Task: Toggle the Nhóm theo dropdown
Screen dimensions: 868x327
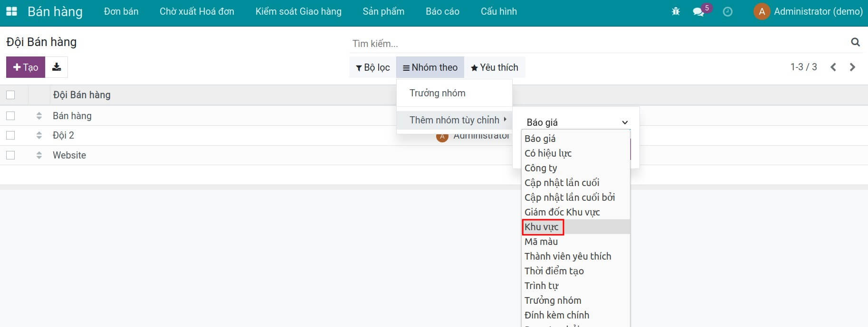Action: 430,67
